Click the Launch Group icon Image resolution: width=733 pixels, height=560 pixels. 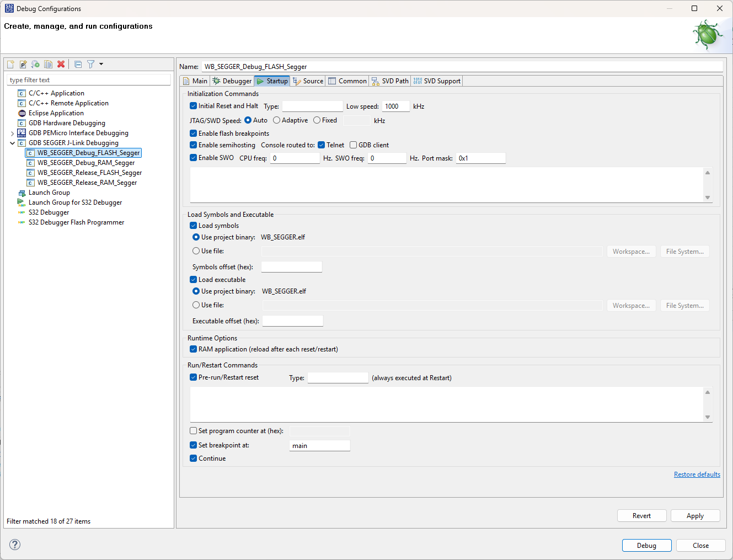(22, 193)
